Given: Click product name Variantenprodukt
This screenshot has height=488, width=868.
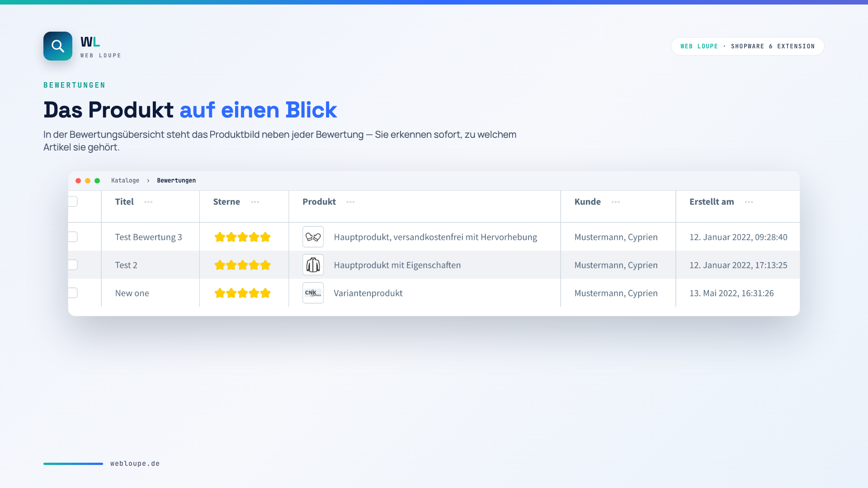Looking at the screenshot, I should coord(368,293).
